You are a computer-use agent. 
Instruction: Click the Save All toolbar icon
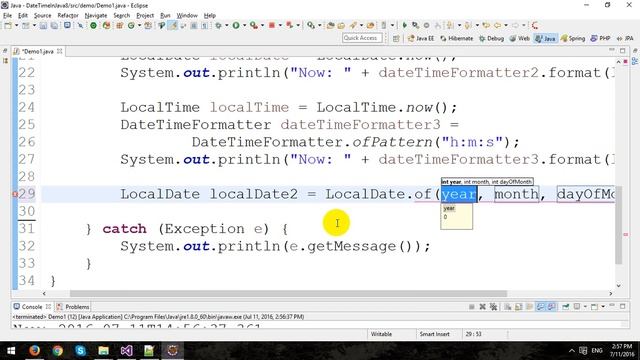point(54,25)
